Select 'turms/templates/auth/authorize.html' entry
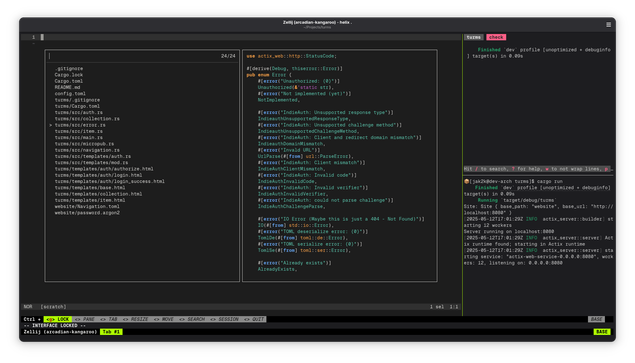Viewport: 635px width, 363px height. 104,169
